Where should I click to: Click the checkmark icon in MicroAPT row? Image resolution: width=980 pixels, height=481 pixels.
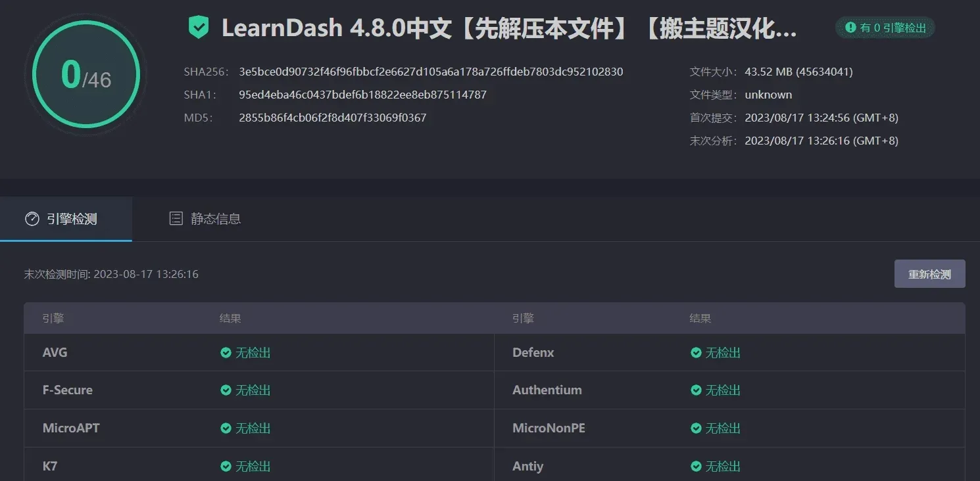click(226, 428)
